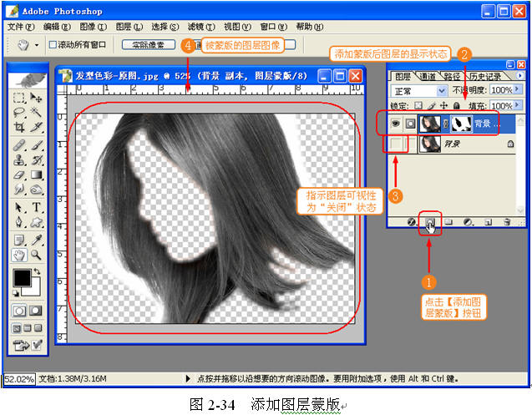Image resolution: width=532 pixels, height=415 pixels.
Task: Select the Sponge tool
Action: (x=36, y=190)
